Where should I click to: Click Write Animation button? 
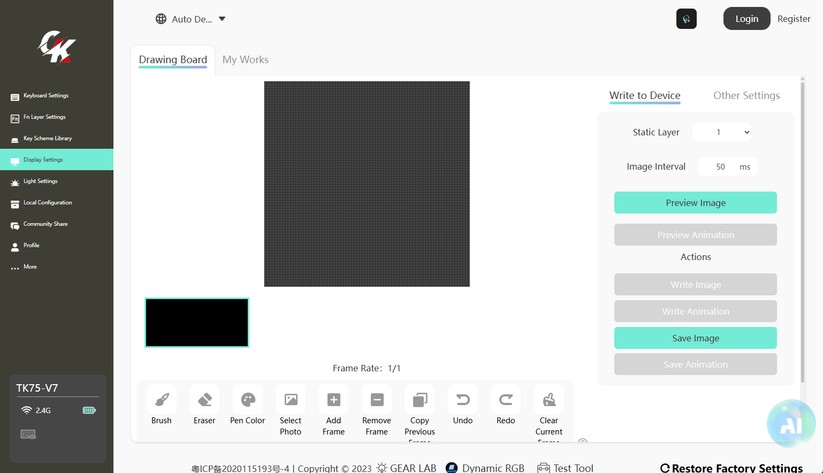[x=695, y=311]
